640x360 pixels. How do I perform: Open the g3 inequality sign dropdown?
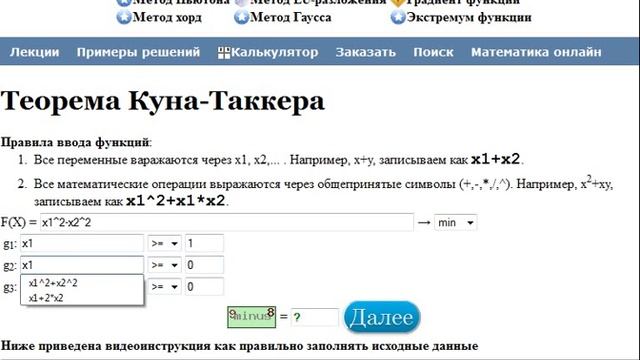164,287
